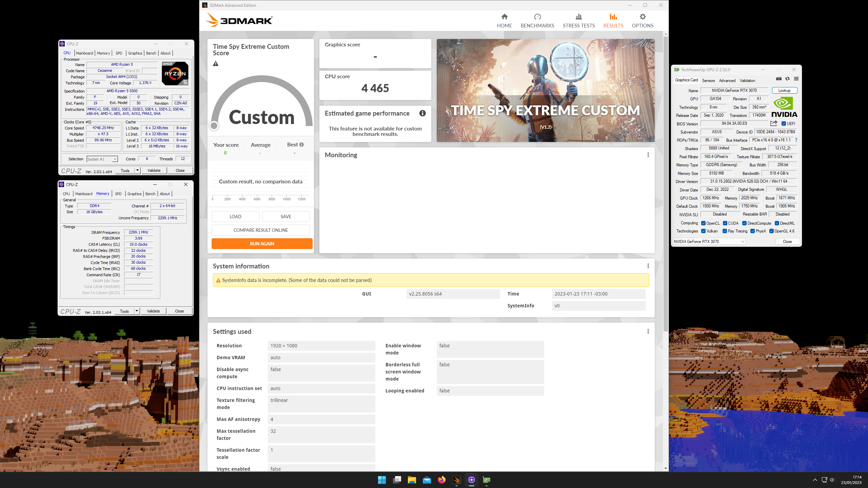Click COMPARE RESULT ONLINE button
The width and height of the screenshot is (868, 488).
pos(260,230)
